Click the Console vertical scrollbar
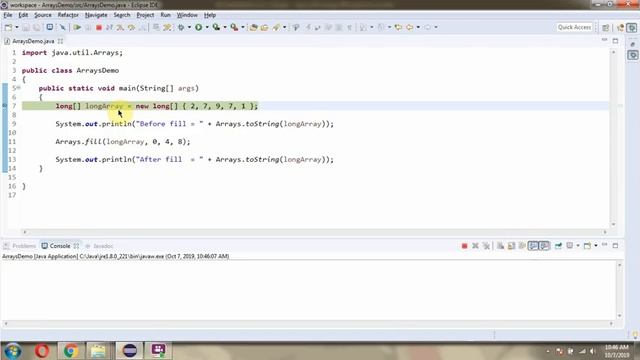The width and height of the screenshot is (640, 360). 619,290
